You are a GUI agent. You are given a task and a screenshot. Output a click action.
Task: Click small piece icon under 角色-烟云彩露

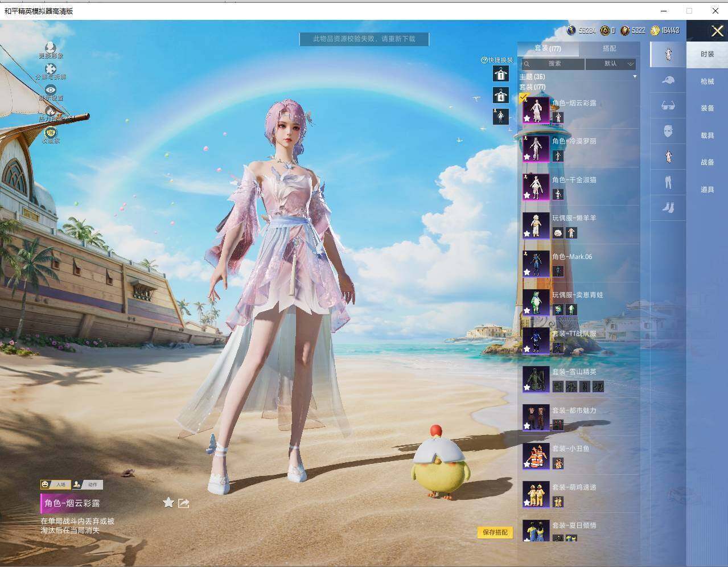point(558,117)
